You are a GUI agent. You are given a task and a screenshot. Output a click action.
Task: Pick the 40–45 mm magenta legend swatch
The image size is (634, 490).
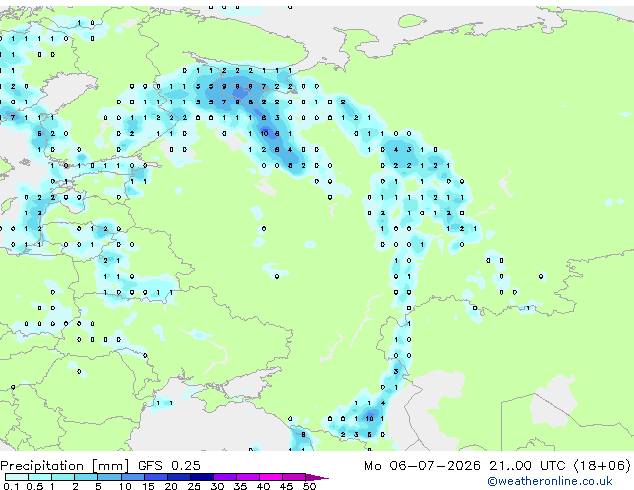tap(271, 477)
